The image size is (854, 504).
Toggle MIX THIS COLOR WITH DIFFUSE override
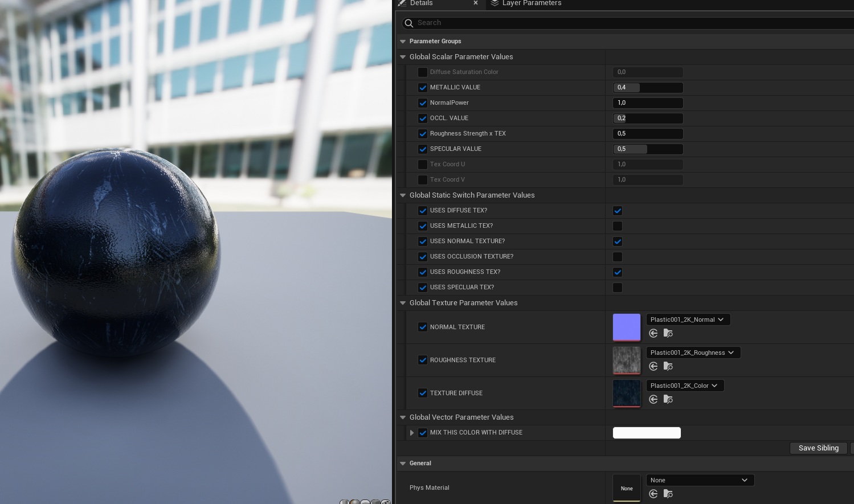423,433
